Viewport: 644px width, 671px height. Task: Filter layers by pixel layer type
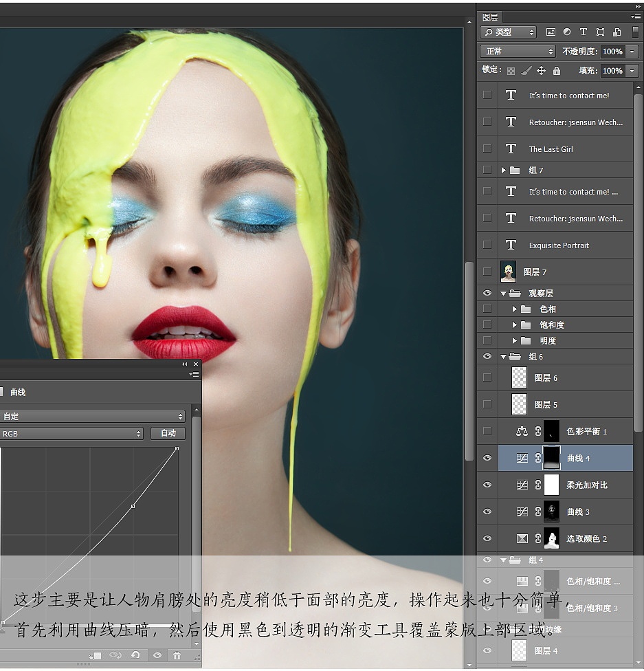pos(551,32)
